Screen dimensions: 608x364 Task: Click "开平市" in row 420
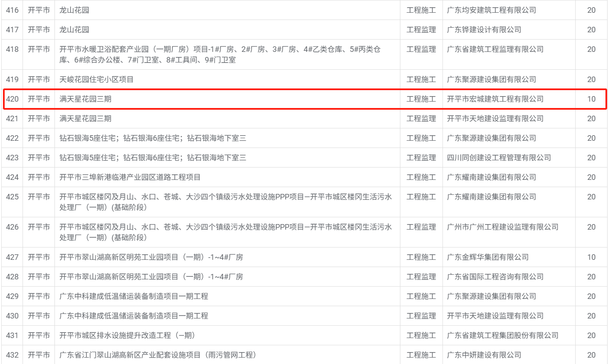coord(39,99)
